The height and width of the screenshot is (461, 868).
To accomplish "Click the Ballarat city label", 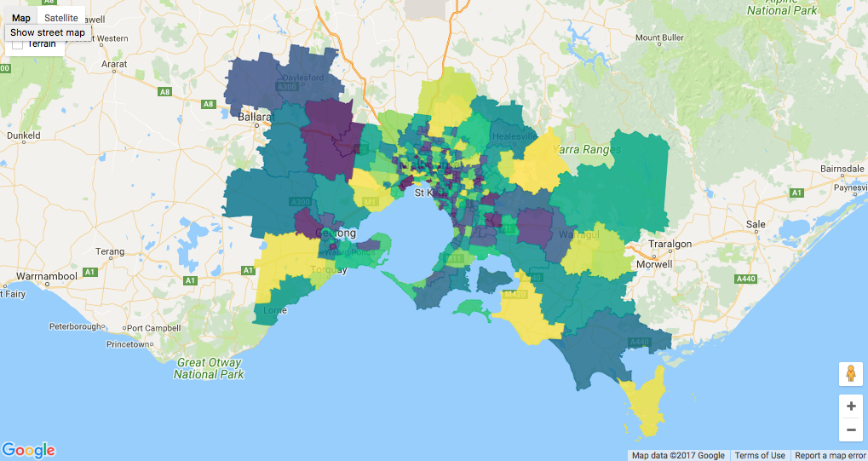I will point(256,117).
